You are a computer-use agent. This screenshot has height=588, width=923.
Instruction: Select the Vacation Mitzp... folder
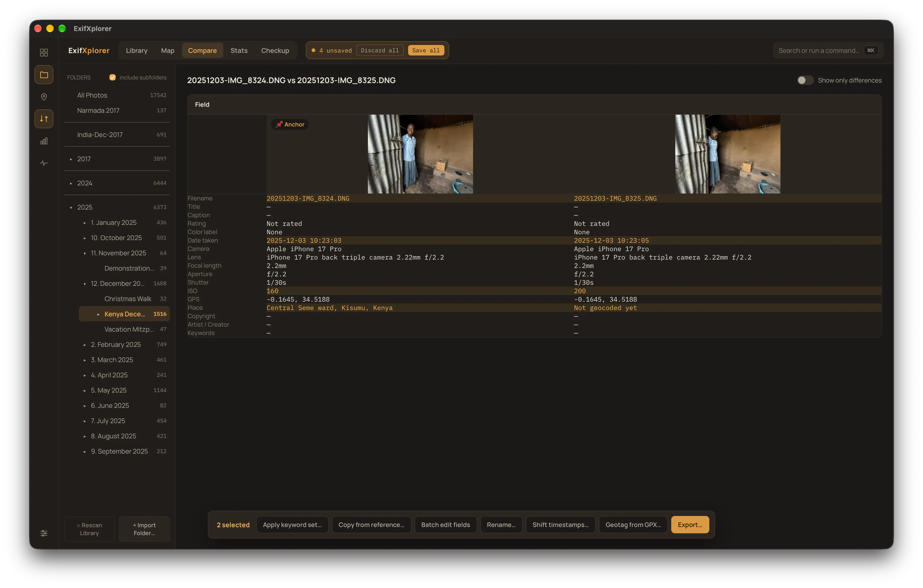tap(124, 329)
